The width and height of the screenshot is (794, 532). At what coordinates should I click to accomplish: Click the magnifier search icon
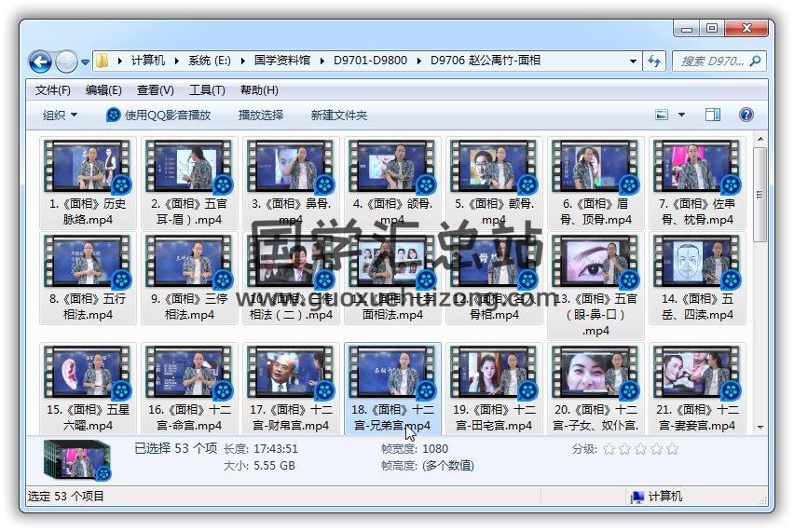point(755,61)
